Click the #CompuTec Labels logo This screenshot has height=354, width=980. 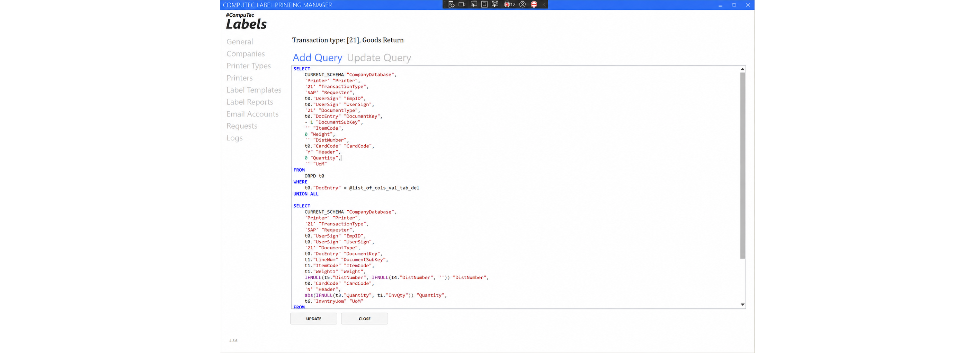pyautogui.click(x=246, y=21)
